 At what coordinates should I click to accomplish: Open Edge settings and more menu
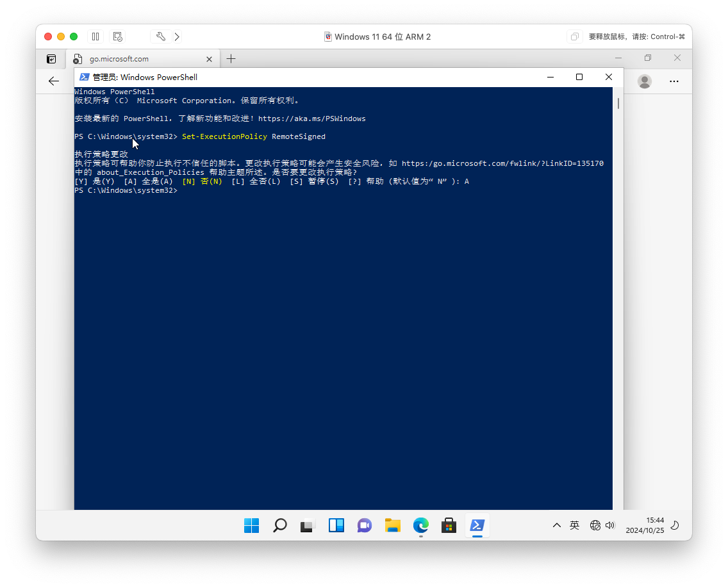674,81
